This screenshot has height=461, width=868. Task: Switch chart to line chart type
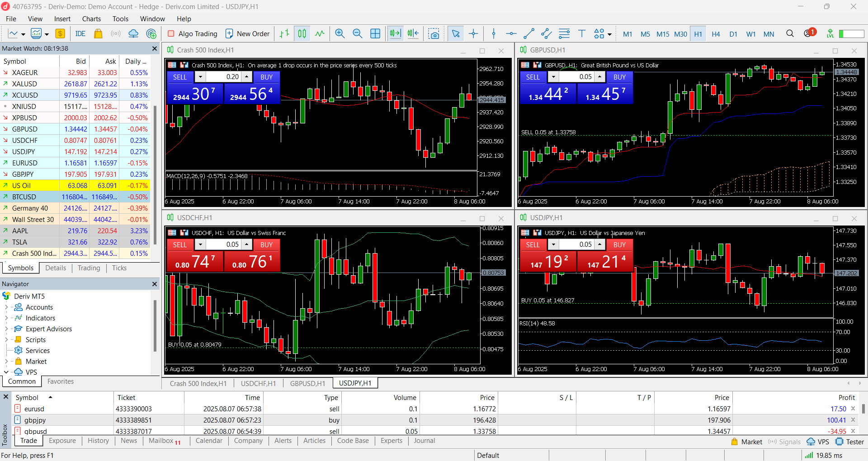[320, 34]
